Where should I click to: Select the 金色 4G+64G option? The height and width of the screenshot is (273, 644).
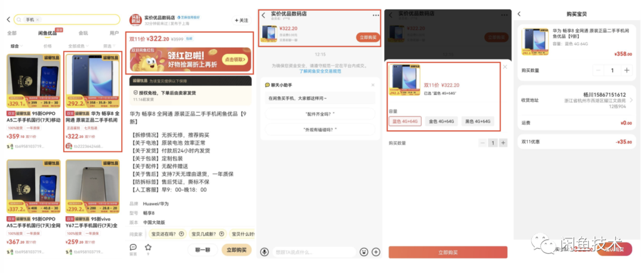(441, 121)
